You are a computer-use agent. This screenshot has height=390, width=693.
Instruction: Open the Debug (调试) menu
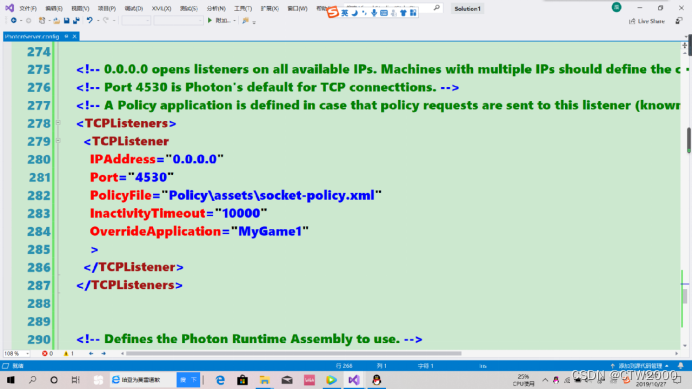[x=133, y=8]
